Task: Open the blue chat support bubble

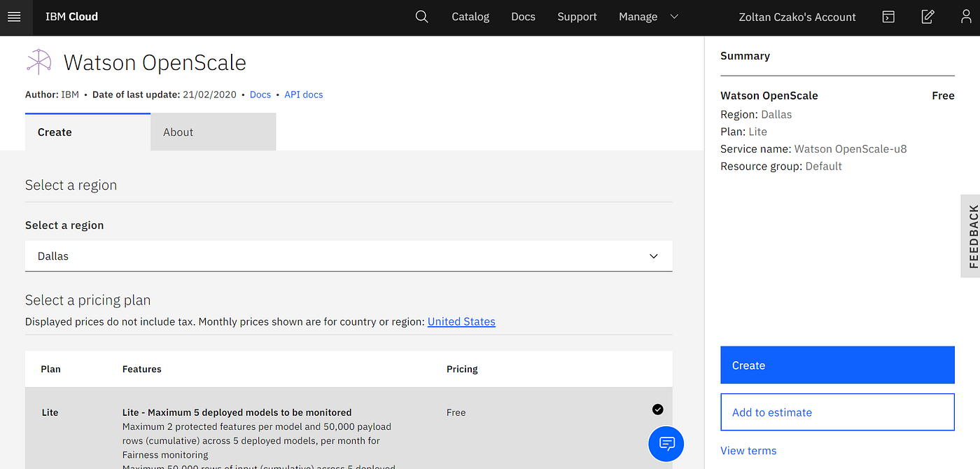Action: tap(666, 444)
